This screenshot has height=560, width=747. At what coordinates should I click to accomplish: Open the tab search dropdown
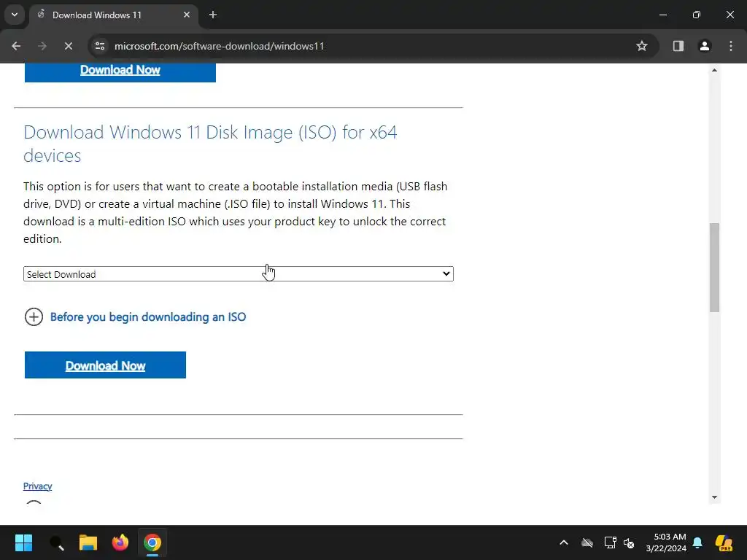[15, 15]
